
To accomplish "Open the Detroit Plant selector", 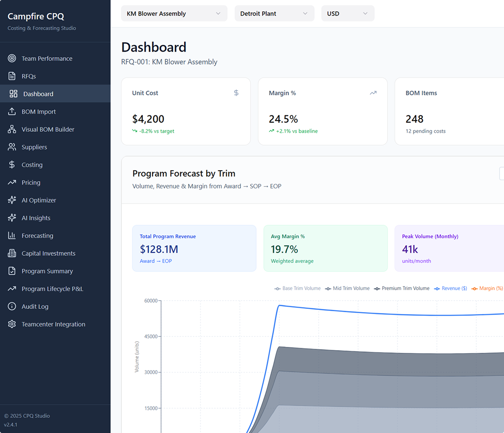I will [x=274, y=13].
